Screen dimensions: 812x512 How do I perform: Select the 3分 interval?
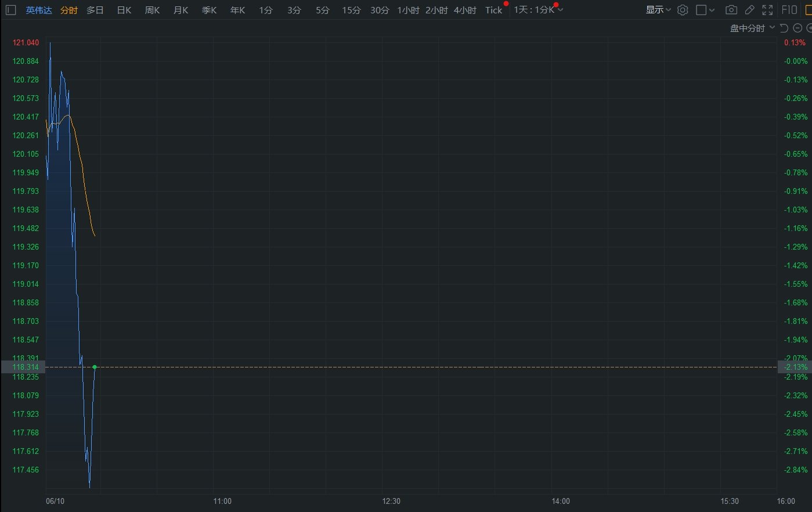click(x=294, y=10)
